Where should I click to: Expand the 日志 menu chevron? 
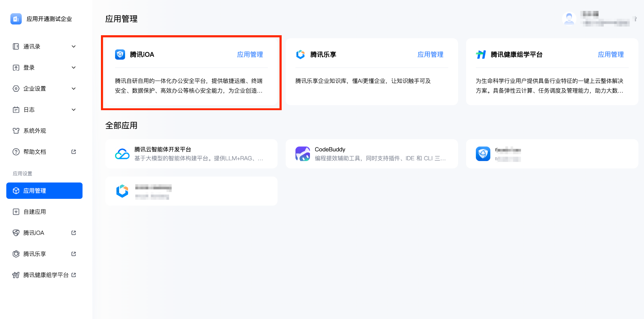point(73,110)
